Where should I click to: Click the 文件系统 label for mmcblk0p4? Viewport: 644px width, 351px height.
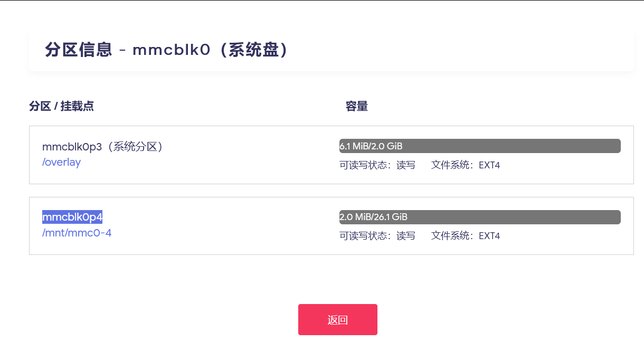[x=452, y=236]
